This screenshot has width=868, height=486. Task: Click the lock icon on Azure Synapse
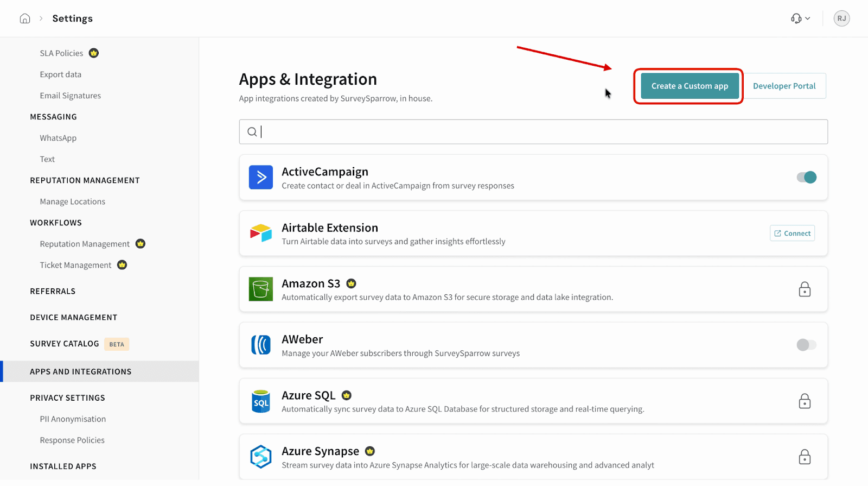pyautogui.click(x=805, y=457)
